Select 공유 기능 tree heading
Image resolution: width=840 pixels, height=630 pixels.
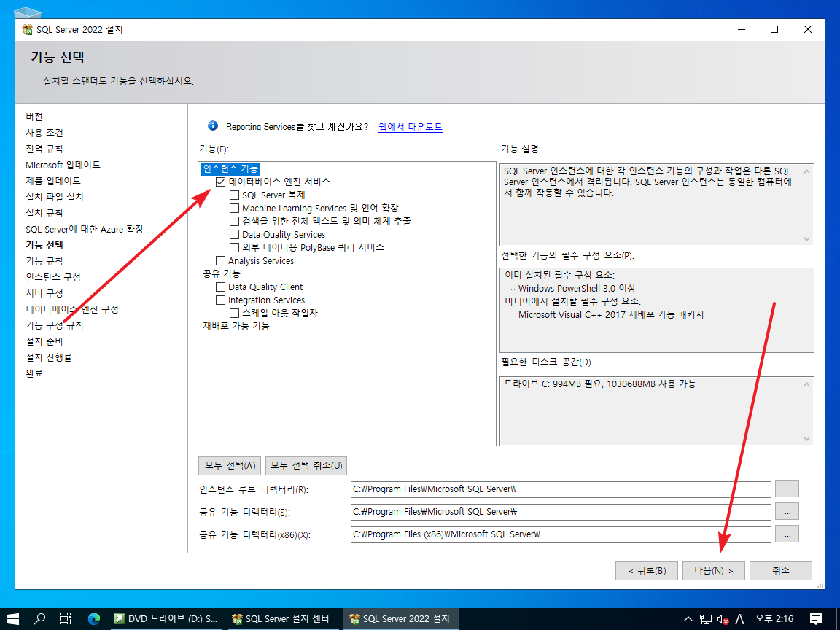pos(221,273)
